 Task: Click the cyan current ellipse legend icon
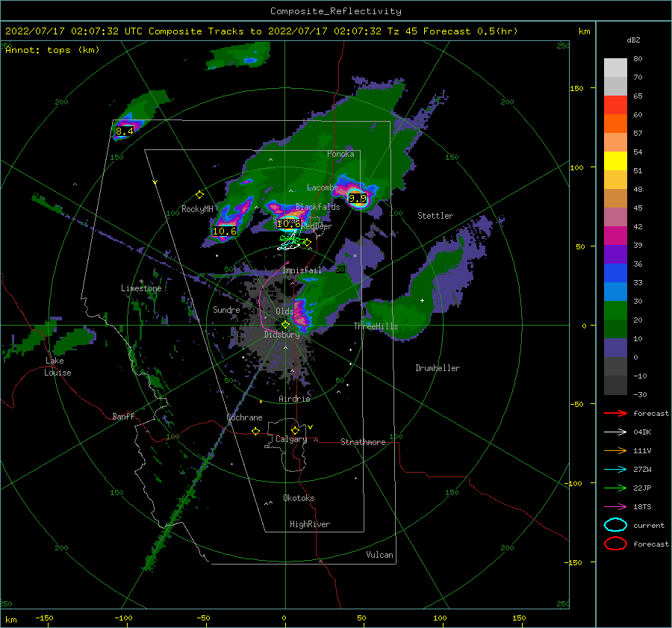(x=615, y=525)
